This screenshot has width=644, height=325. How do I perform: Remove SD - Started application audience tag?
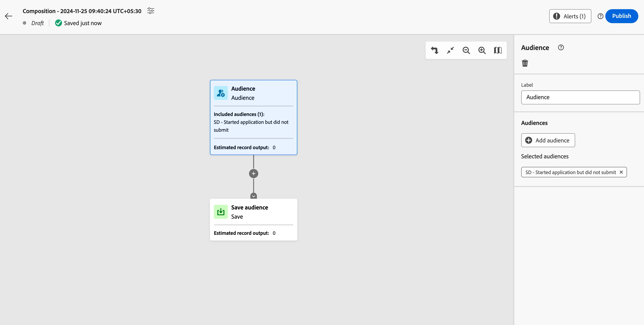point(621,172)
